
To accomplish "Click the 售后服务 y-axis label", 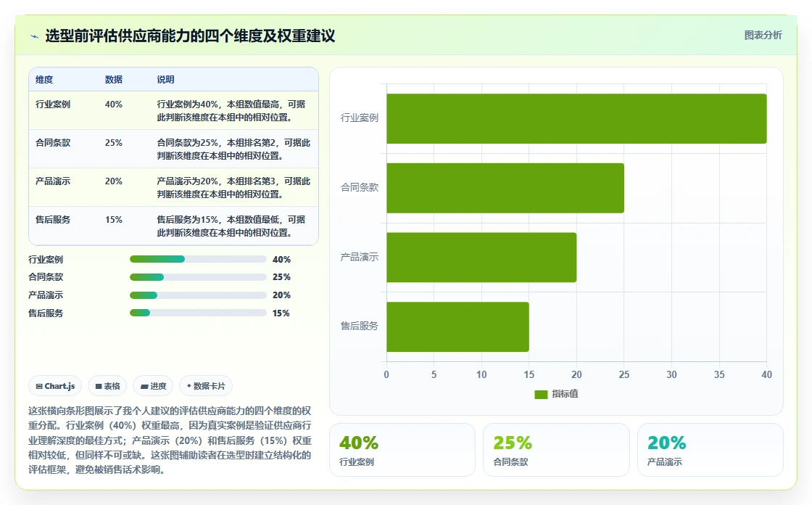I will [360, 326].
